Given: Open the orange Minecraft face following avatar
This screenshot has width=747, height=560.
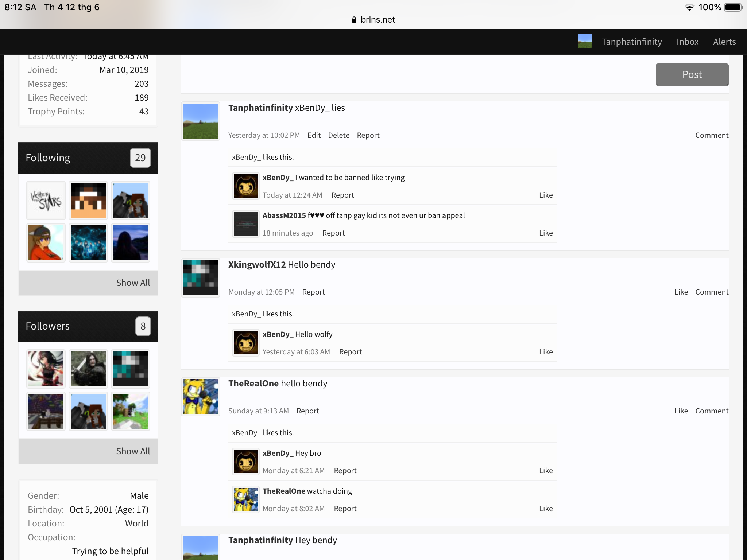Looking at the screenshot, I should [88, 201].
